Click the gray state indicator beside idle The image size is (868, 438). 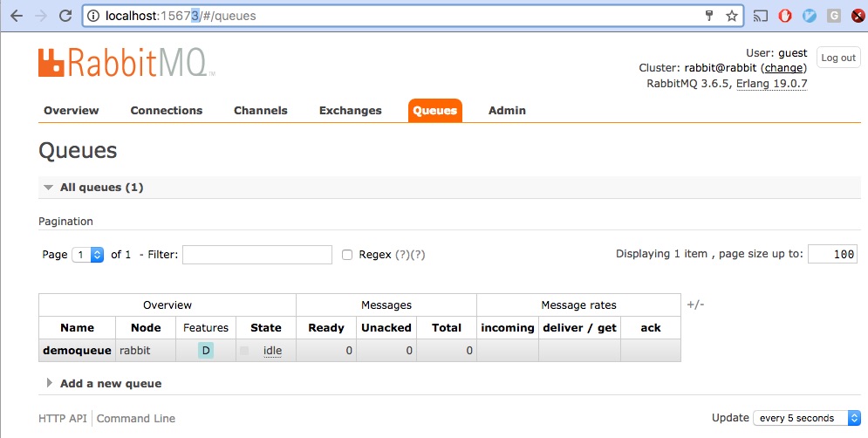(244, 351)
